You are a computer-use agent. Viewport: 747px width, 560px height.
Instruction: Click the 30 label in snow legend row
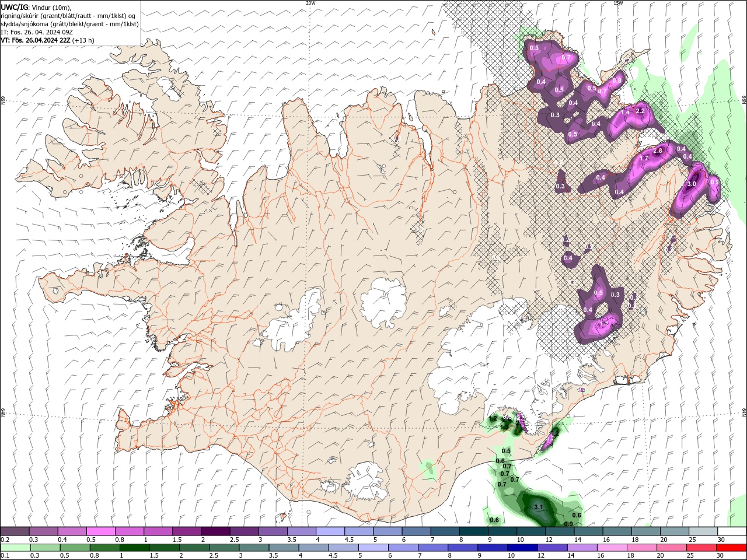coord(721,540)
